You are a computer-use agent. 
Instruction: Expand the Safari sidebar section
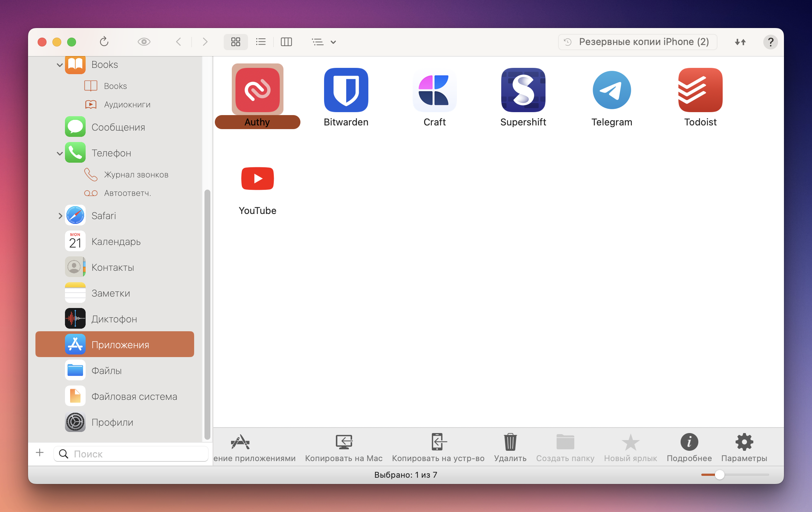click(x=60, y=216)
